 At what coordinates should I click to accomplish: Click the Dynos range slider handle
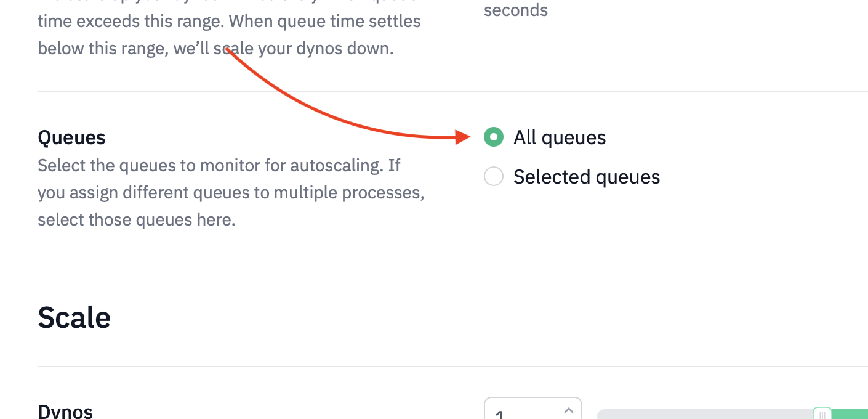click(822, 413)
